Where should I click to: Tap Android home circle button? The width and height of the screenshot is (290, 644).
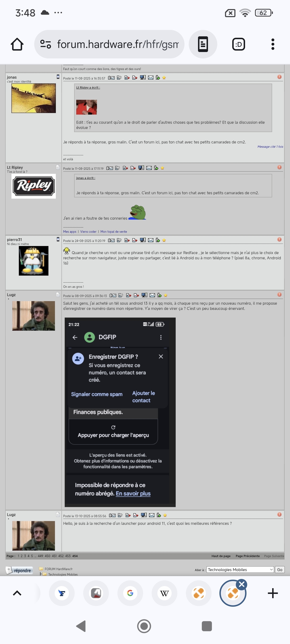point(144,626)
